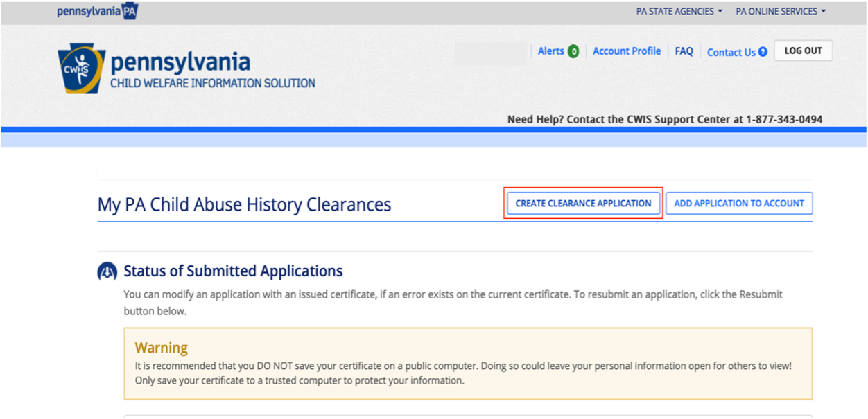Open the PA Online Services dropdown
This screenshot has width=868, height=419.
pyautogui.click(x=781, y=12)
